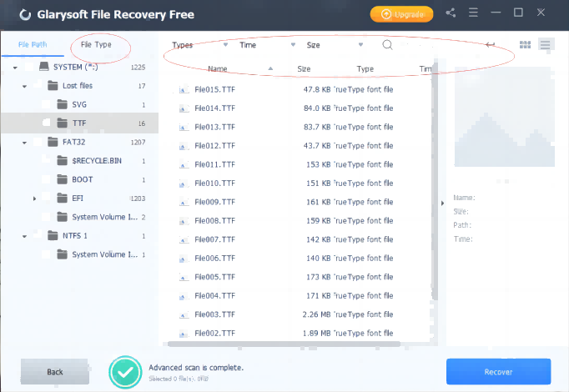Image resolution: width=569 pixels, height=392 pixels.
Task: Open the Size filter dropdown
Action: pos(335,45)
